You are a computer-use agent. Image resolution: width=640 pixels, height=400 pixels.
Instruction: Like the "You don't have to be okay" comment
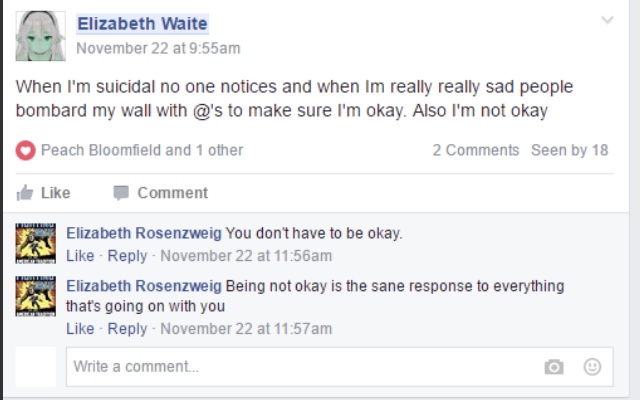80,256
